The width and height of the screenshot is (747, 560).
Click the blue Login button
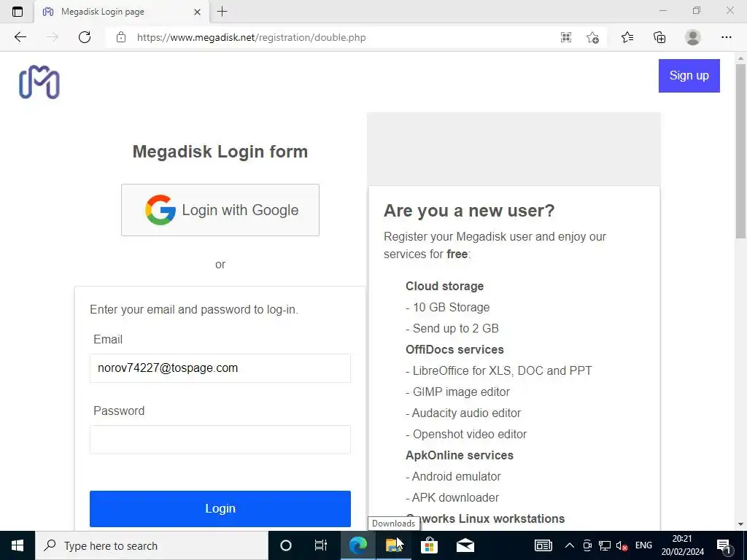pyautogui.click(x=220, y=508)
